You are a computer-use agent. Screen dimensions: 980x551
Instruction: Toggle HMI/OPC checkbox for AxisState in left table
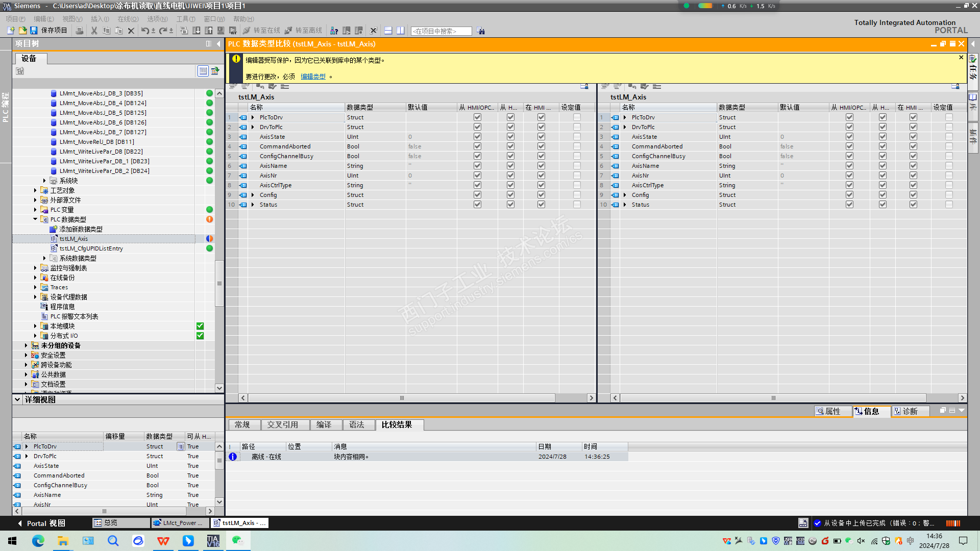(x=477, y=137)
